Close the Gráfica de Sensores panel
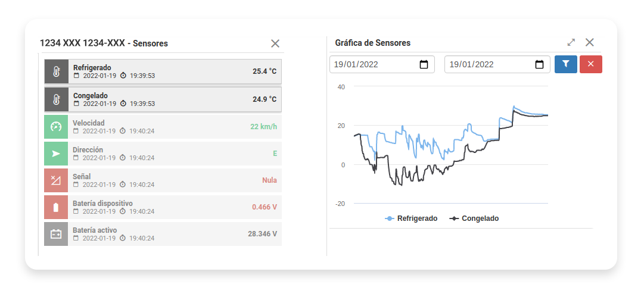644x306 pixels. [589, 43]
